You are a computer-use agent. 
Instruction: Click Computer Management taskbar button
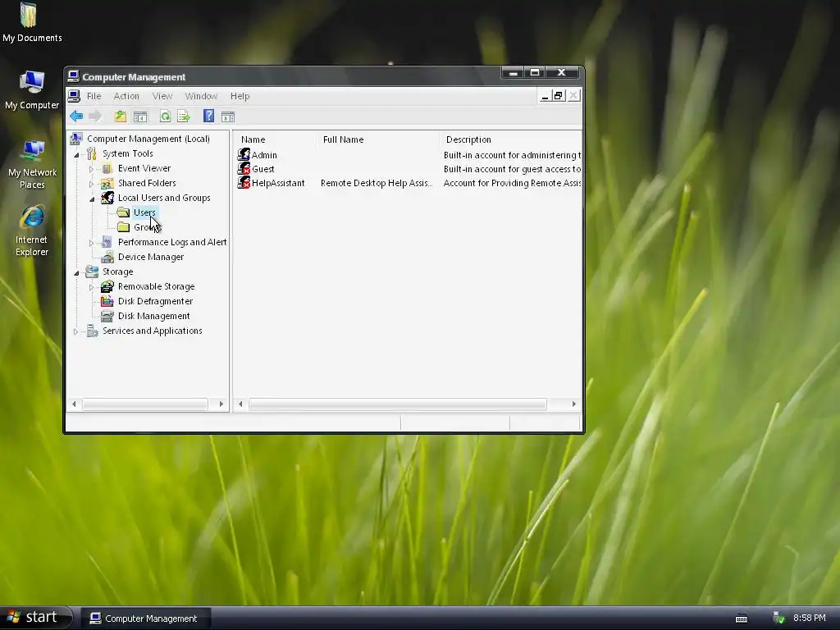(146, 619)
